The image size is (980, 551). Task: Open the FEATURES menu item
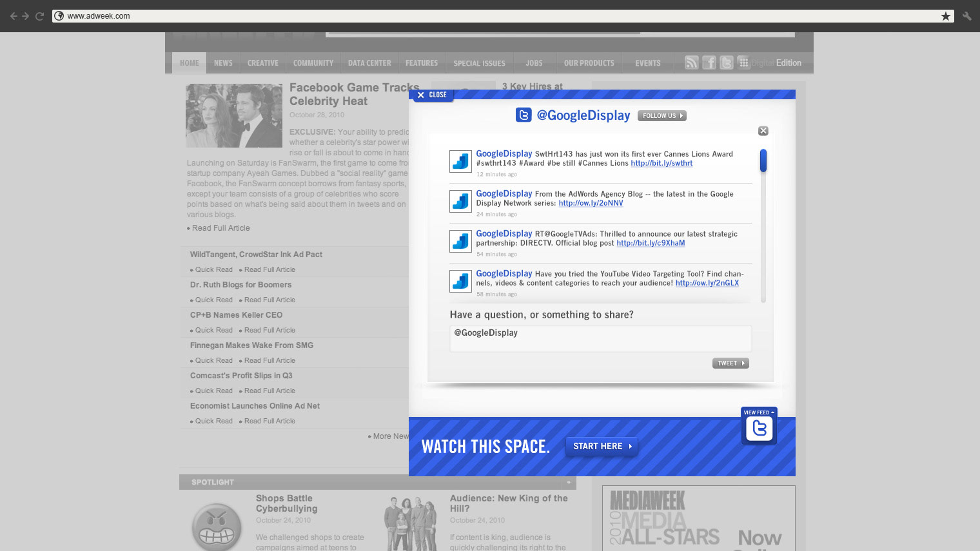[x=422, y=63]
